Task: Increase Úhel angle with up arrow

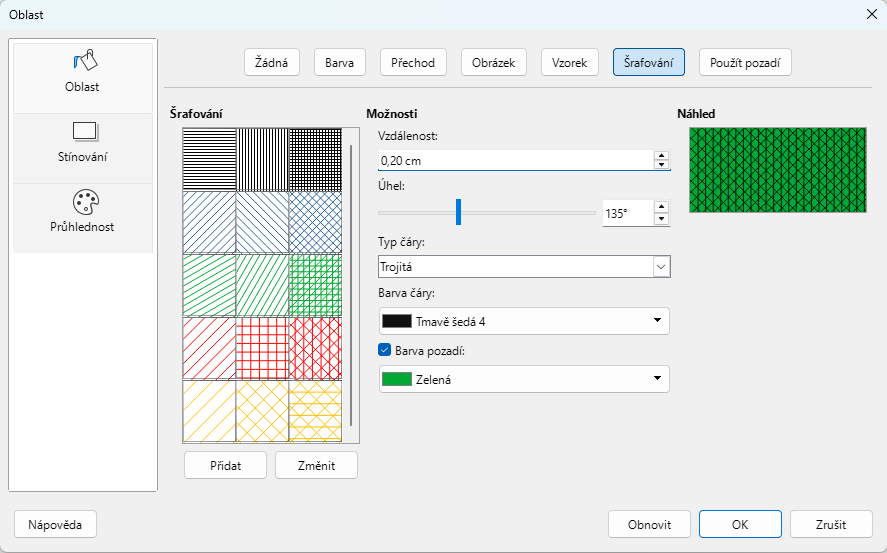Action: click(x=661, y=208)
